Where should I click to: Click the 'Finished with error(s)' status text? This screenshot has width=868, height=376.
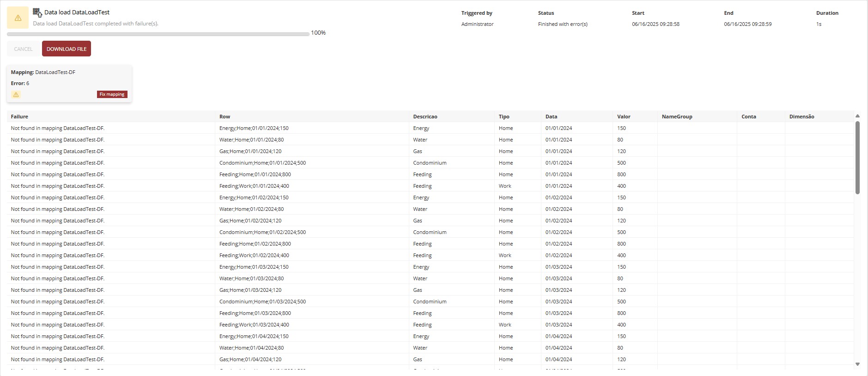pos(563,24)
